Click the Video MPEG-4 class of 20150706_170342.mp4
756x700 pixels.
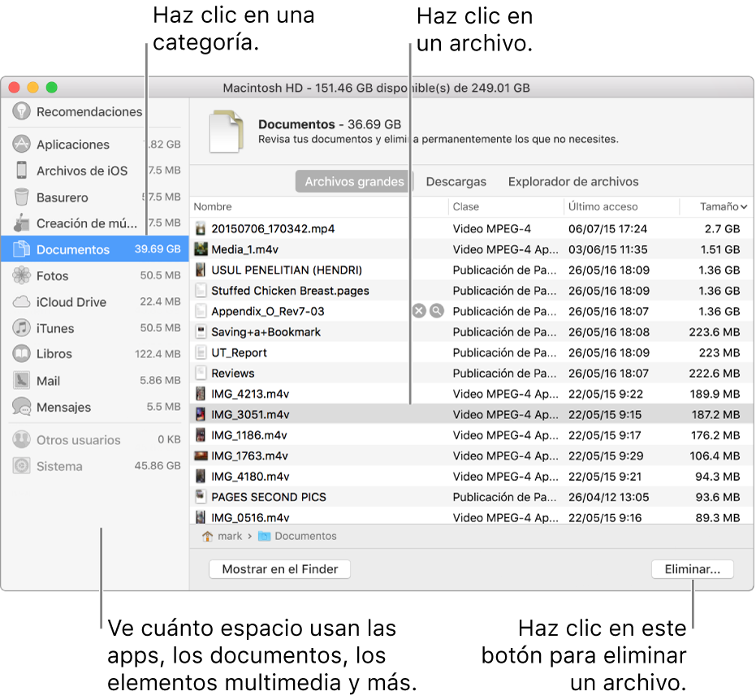coord(492,228)
